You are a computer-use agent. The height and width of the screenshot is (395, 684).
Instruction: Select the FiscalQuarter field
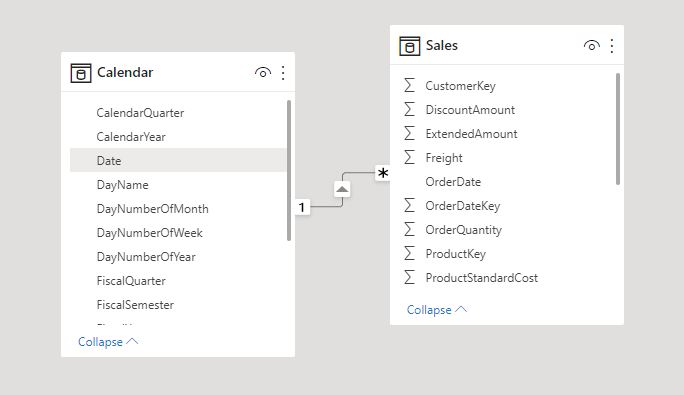(178, 281)
